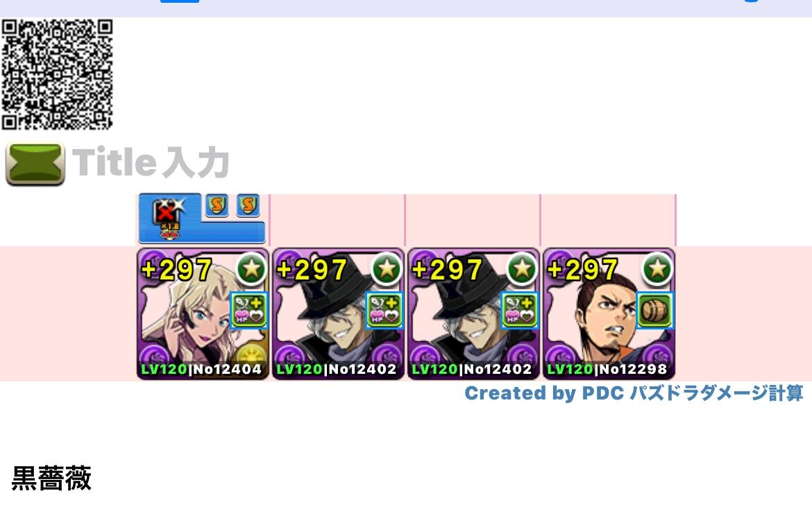This screenshot has height=516, width=812.
Task: Click the QR code image
Action: 57,74
